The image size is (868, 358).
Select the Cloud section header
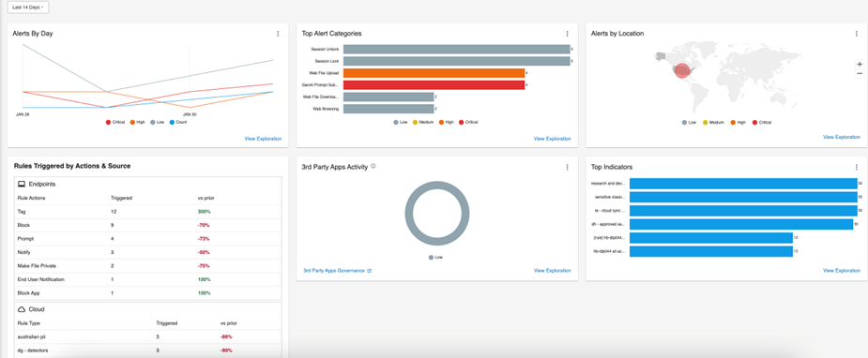148,309
